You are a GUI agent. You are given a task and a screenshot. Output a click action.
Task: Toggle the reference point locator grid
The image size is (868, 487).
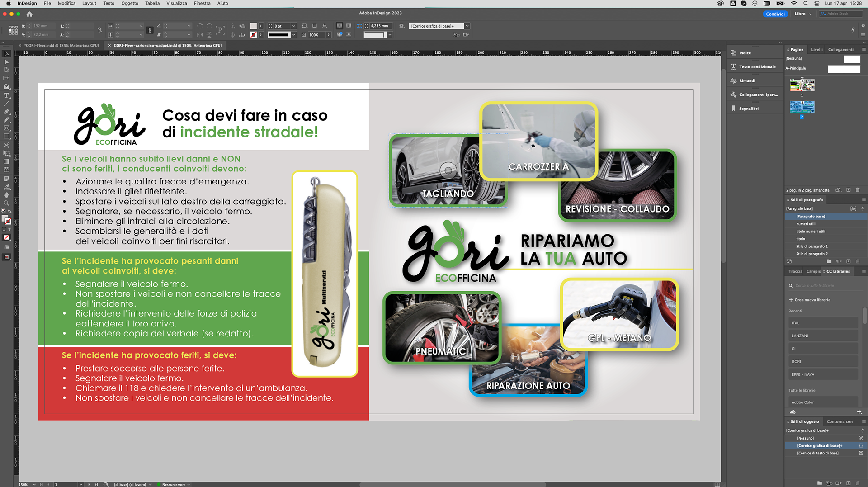pyautogui.click(x=13, y=30)
